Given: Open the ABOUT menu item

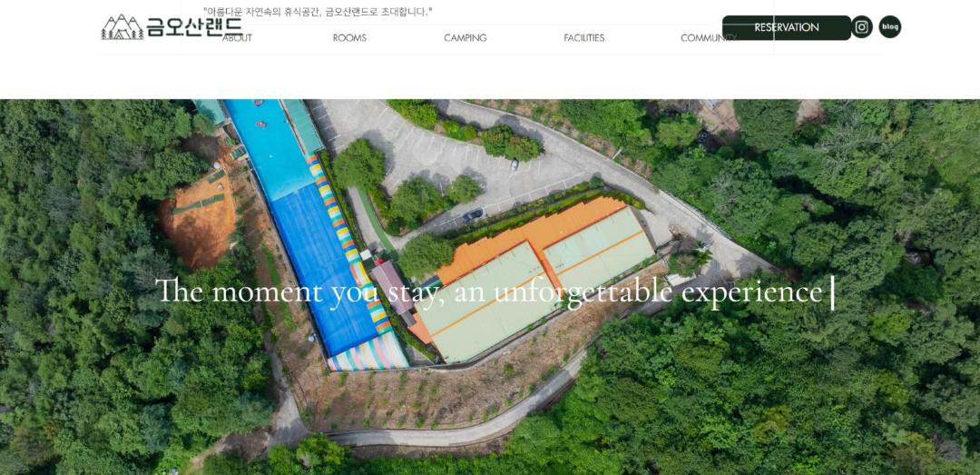Looking at the screenshot, I should [237, 38].
